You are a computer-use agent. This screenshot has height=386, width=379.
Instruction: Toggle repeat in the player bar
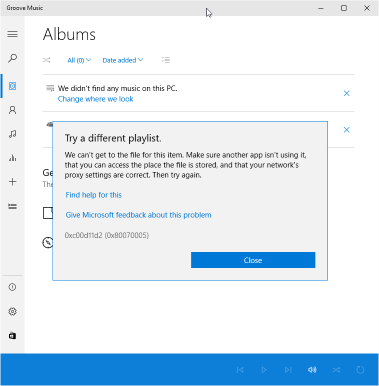click(x=360, y=370)
